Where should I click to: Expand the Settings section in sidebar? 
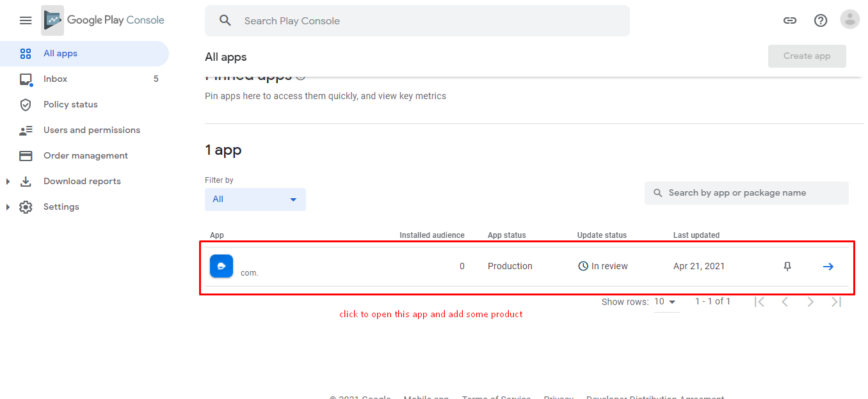8,207
